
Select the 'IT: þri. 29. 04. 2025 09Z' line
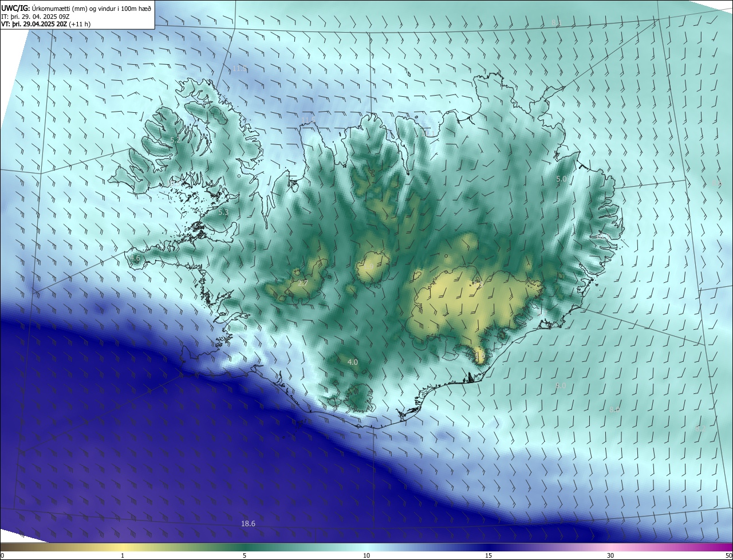36,16
